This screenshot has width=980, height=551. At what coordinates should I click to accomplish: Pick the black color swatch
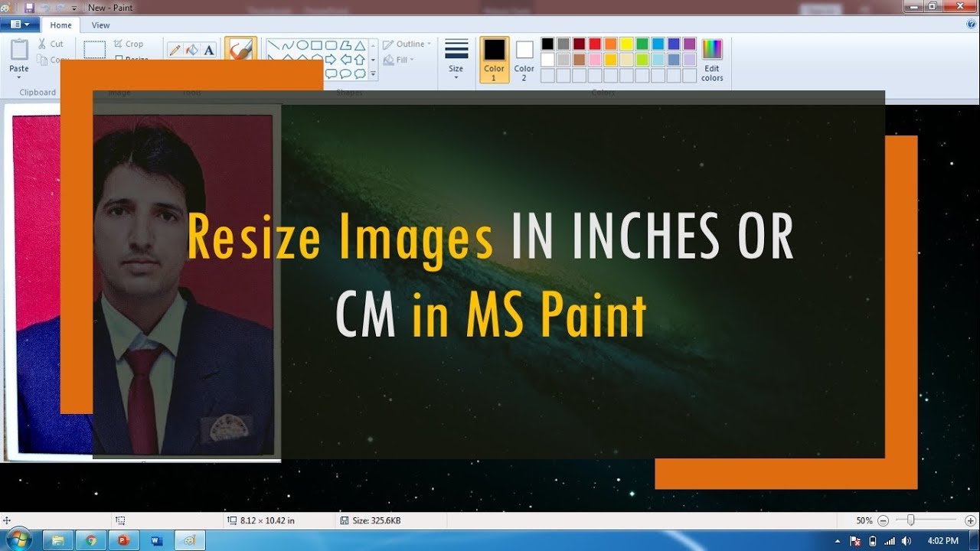click(x=547, y=44)
